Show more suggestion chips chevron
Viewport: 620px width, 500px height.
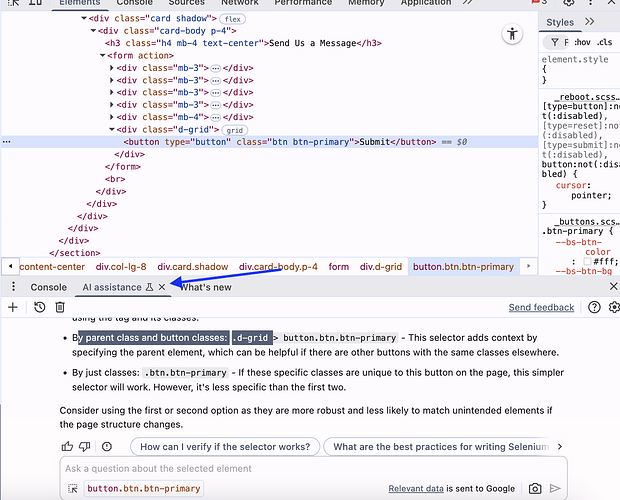pyautogui.click(x=560, y=447)
